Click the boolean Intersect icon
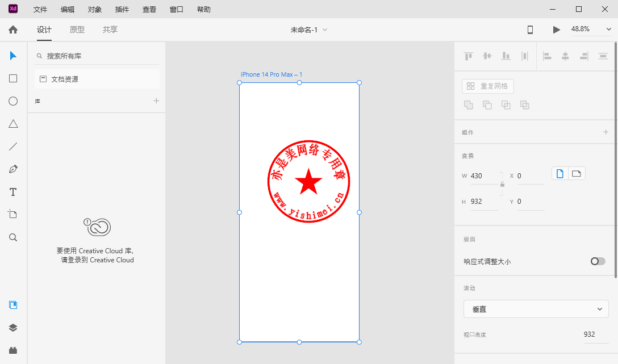 (x=506, y=105)
